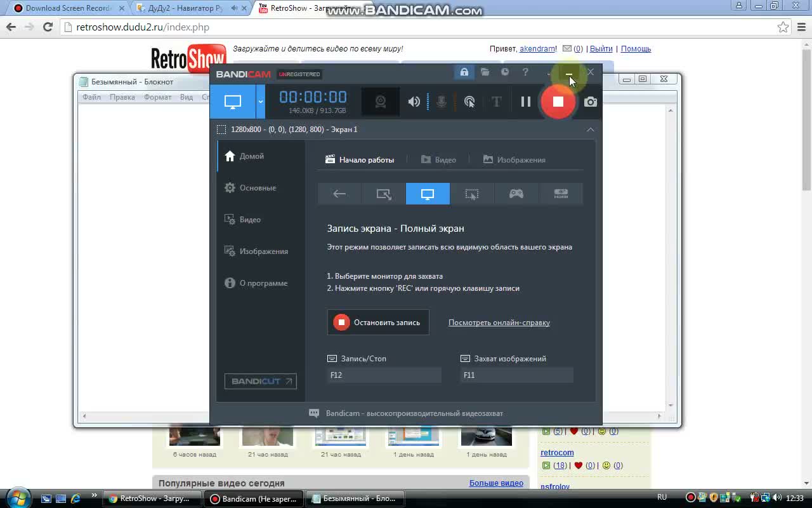Click the chat bubble icon in Bandicam footer
The width and height of the screenshot is (812, 508).
pyautogui.click(x=314, y=413)
